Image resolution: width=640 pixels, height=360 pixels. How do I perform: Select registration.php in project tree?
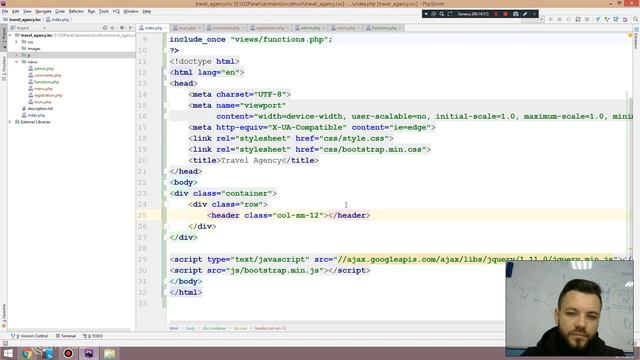45,95
